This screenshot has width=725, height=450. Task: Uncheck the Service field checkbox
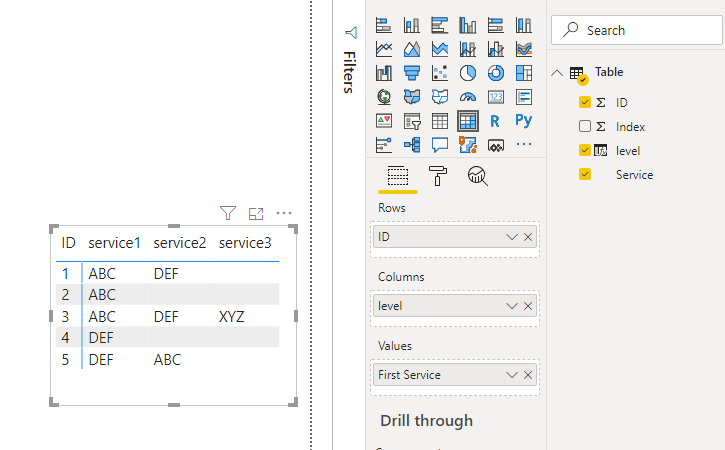coord(585,174)
